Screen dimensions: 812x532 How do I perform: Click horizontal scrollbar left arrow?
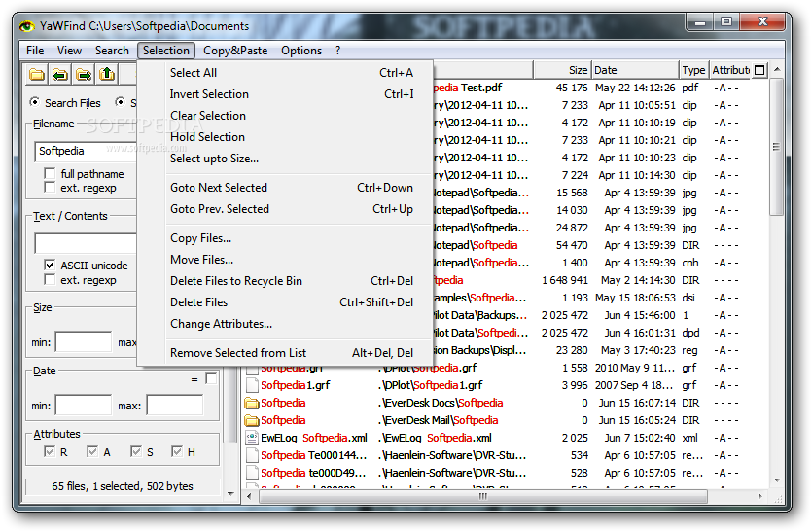pyautogui.click(x=249, y=496)
